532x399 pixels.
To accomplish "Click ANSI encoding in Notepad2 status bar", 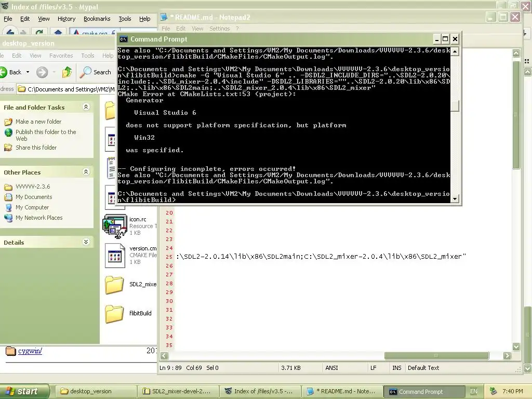I will coord(331,368).
